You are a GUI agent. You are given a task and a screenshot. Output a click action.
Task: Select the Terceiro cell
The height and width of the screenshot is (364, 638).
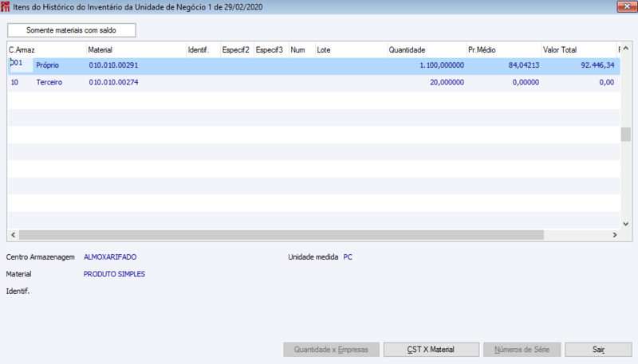coord(49,82)
